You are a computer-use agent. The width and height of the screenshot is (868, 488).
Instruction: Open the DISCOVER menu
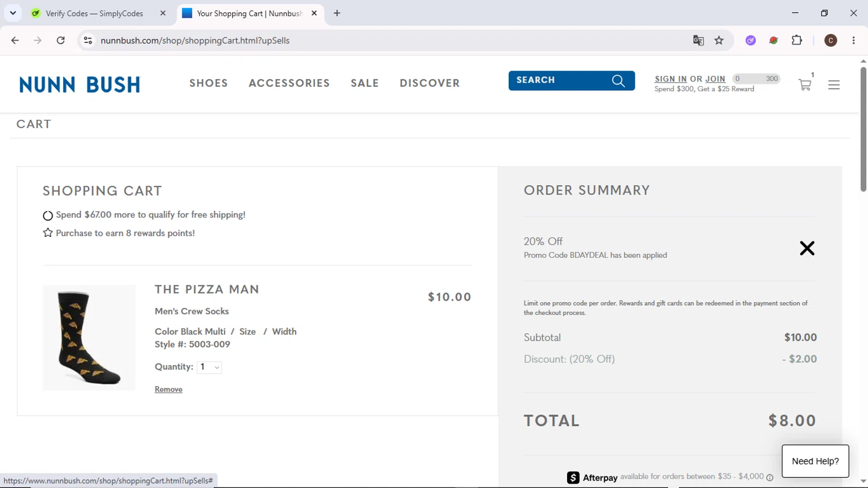pos(430,83)
